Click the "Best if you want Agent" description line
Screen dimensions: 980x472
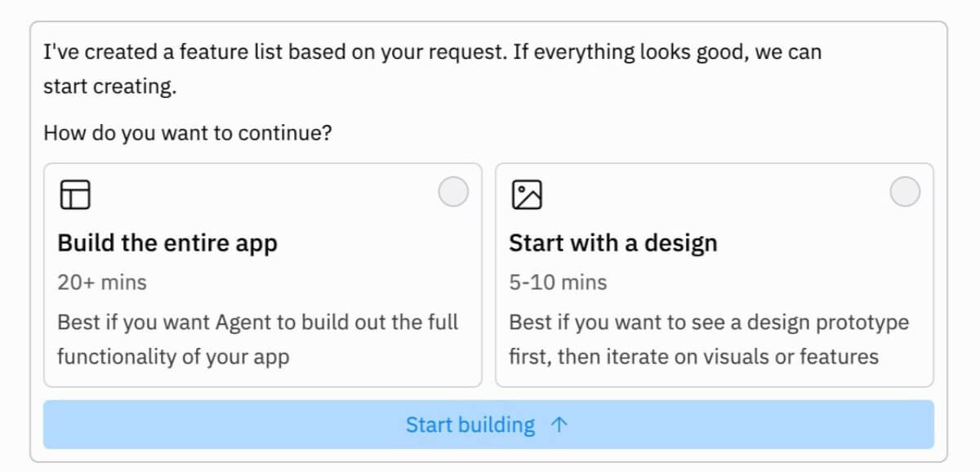click(x=257, y=322)
